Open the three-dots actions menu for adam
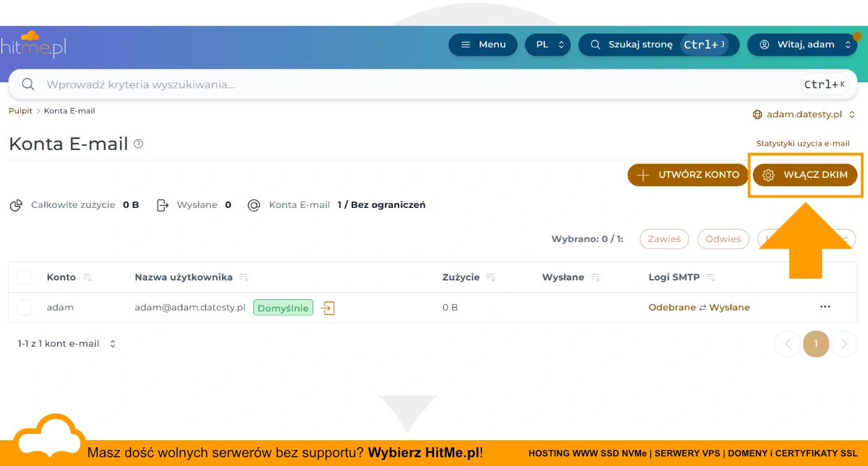 [825, 307]
